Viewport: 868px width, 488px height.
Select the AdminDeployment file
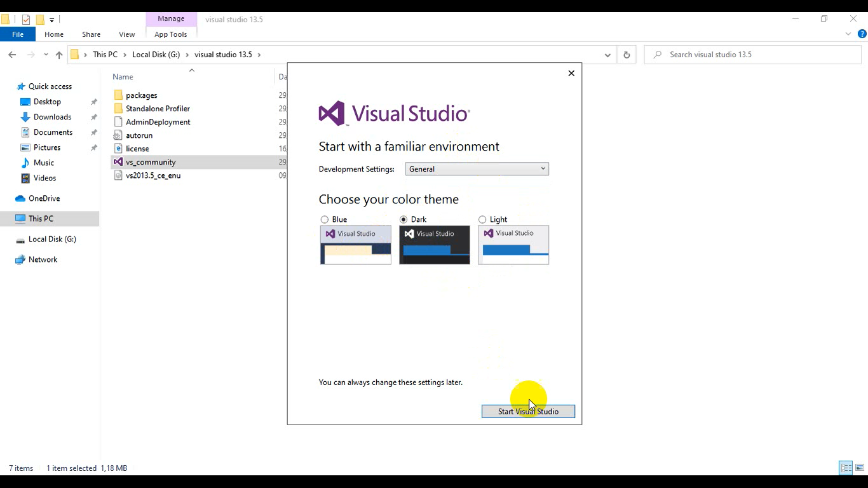tap(158, 122)
